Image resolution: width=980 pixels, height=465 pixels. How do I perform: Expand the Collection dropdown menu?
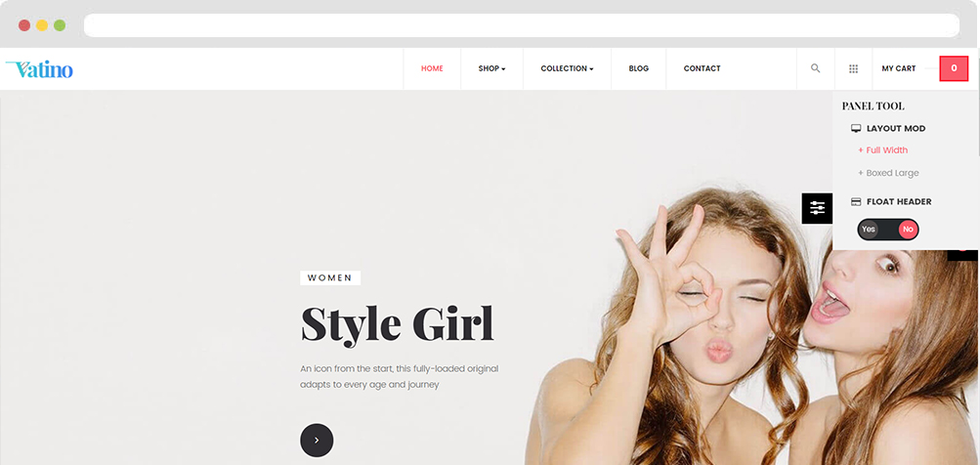coord(567,68)
